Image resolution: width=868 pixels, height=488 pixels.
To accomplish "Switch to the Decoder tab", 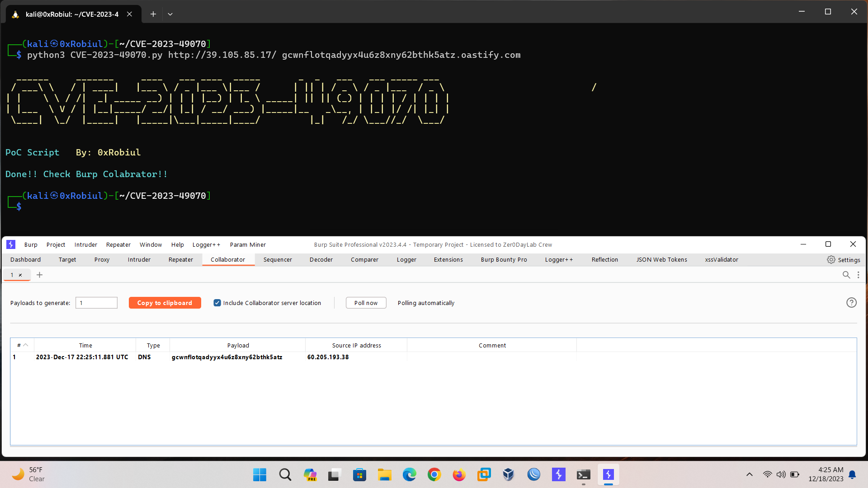I will pos(321,260).
